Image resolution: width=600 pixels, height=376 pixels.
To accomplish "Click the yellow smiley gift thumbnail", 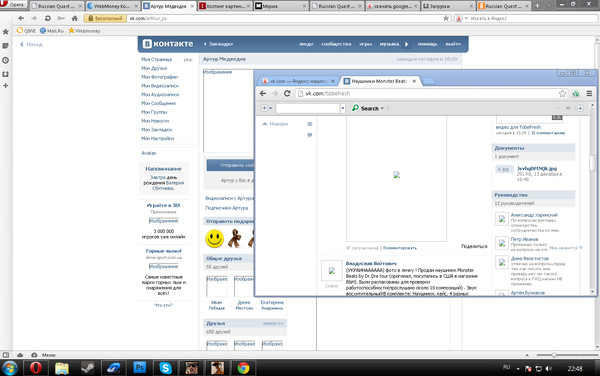I will 214,238.
